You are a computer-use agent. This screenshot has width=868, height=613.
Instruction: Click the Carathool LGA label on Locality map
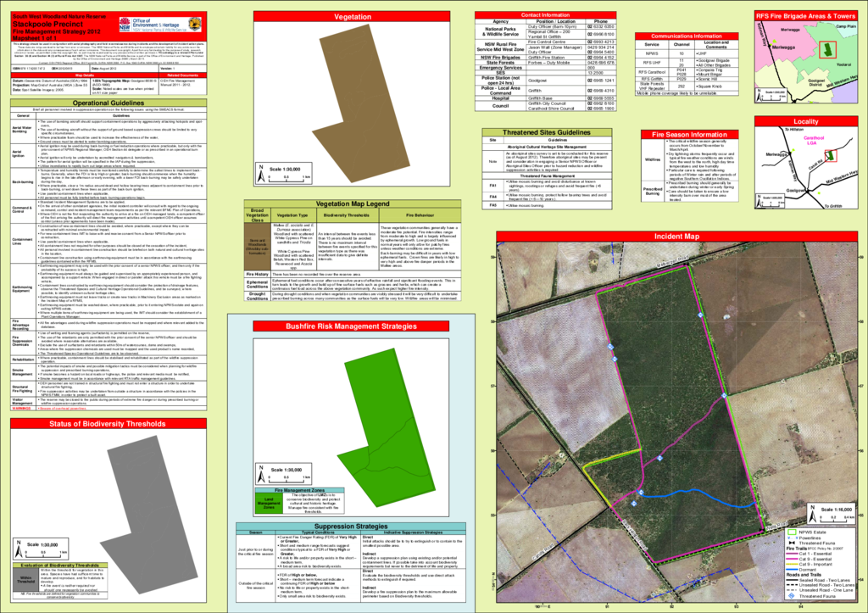[814, 140]
